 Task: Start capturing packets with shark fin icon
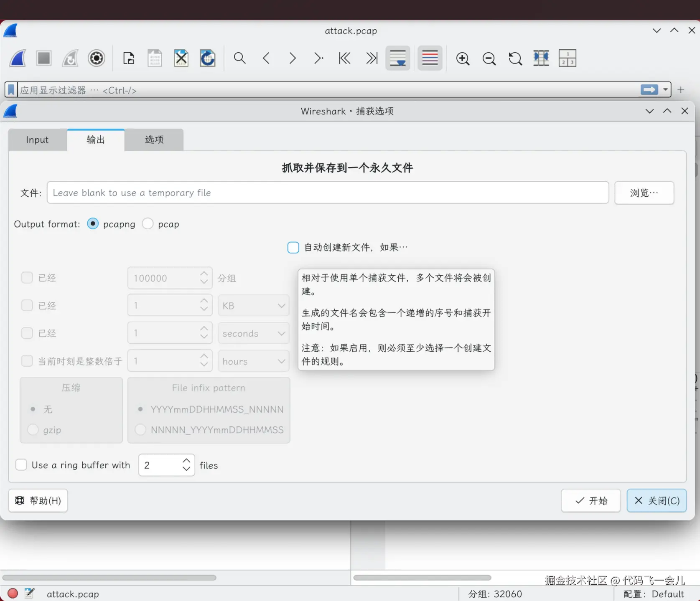[18, 58]
